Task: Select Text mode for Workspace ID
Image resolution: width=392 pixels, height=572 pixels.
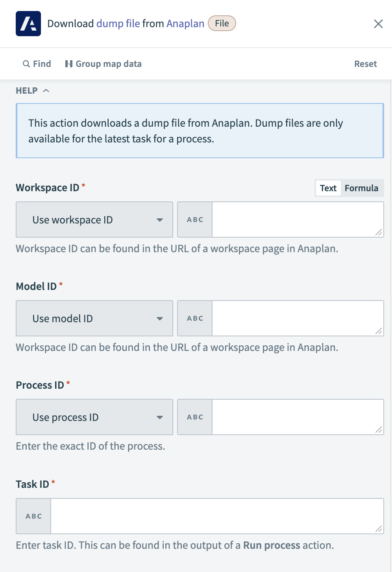Action: (328, 188)
